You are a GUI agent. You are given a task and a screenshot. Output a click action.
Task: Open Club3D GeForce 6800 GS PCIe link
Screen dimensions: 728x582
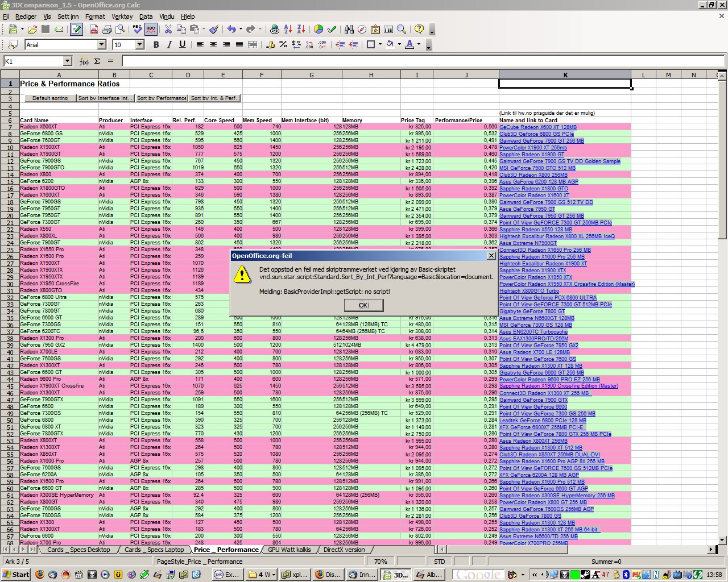pos(537,134)
